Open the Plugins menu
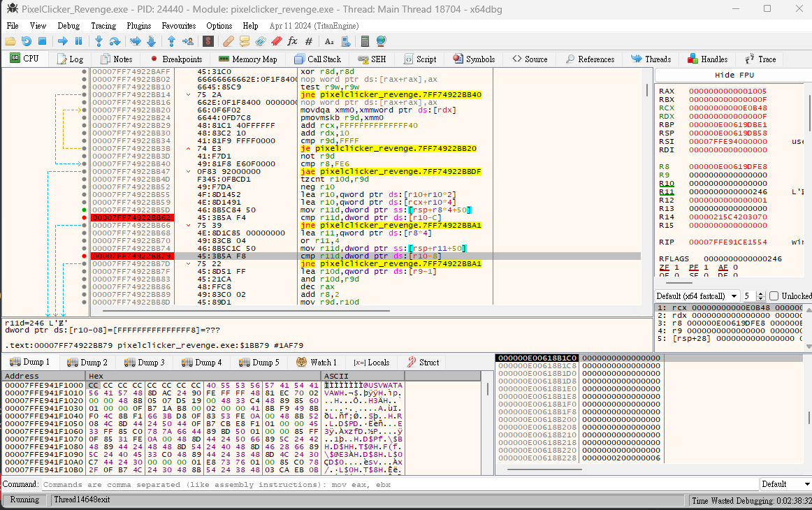The width and height of the screenshot is (812, 510). pos(138,26)
